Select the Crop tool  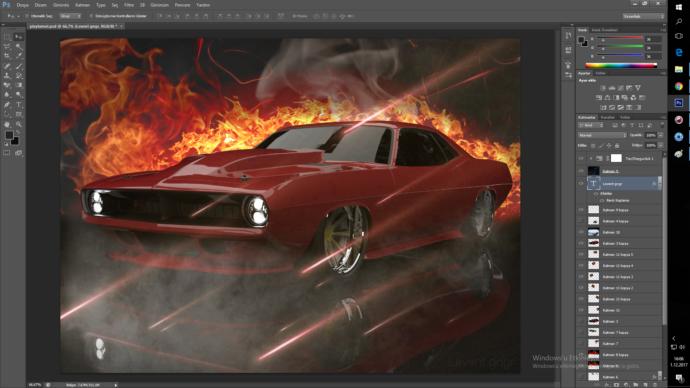point(7,55)
